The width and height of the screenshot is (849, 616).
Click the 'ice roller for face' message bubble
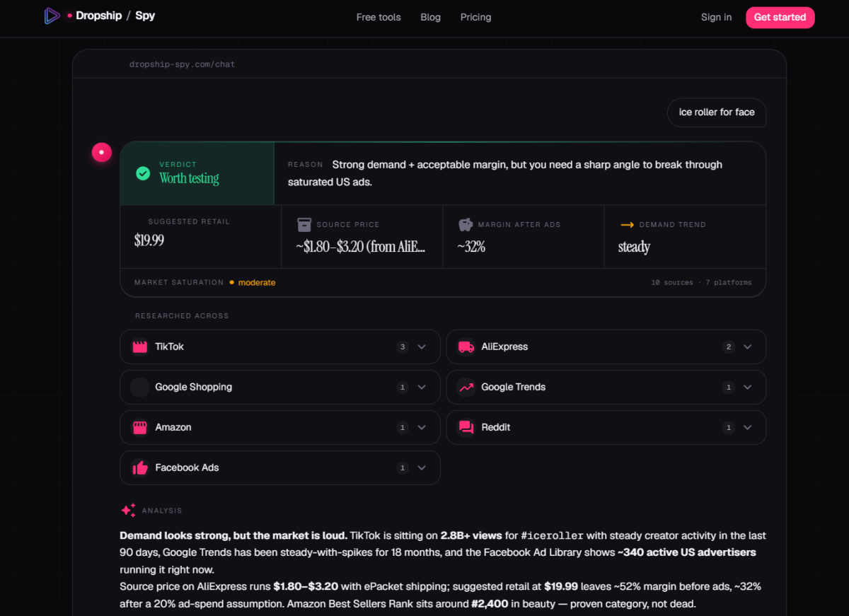point(717,112)
